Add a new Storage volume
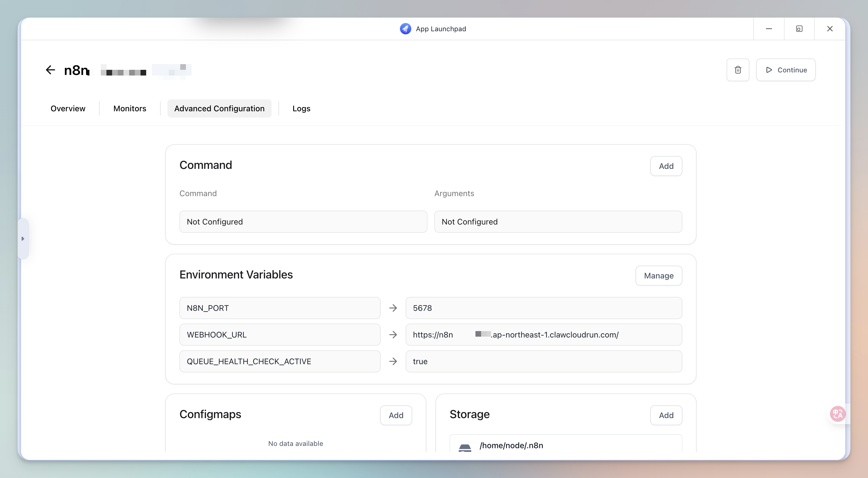The width and height of the screenshot is (868, 478). [x=666, y=415]
